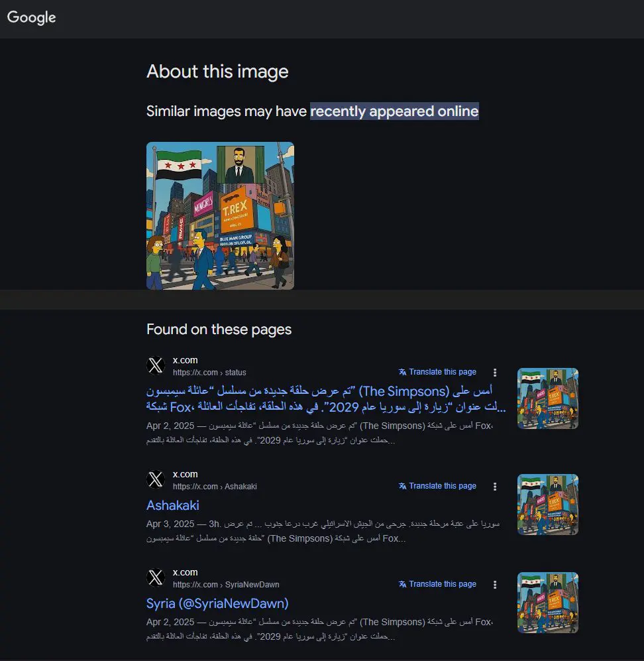Click the 'https://x.com › SyriaNewDawn' URL

pos(226,585)
